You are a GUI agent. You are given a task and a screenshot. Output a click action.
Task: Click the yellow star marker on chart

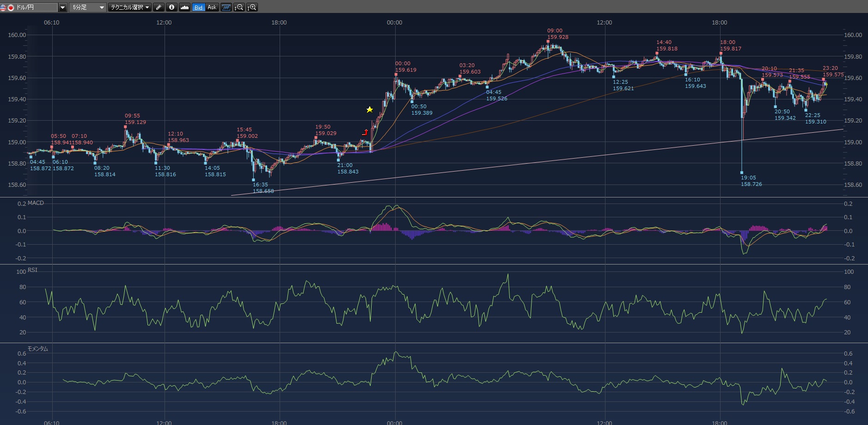(x=370, y=110)
